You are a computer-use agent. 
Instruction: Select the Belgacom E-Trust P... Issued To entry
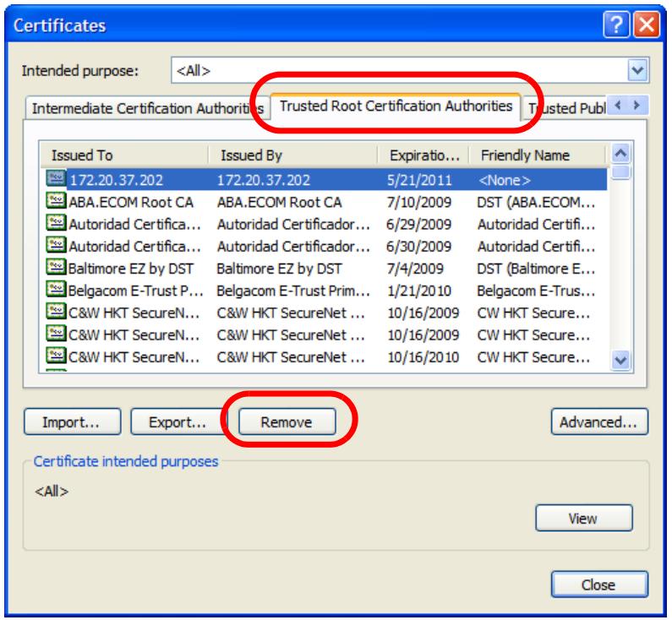pos(135,291)
